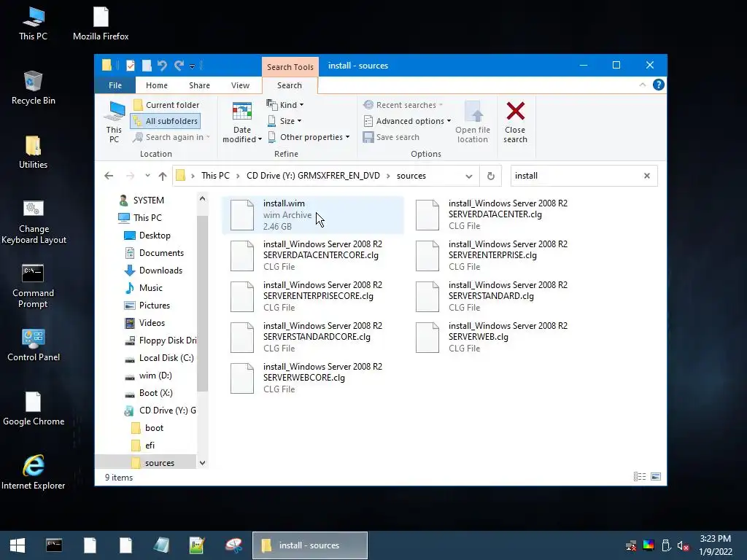Open the File tab
747x560 pixels.
coord(115,85)
